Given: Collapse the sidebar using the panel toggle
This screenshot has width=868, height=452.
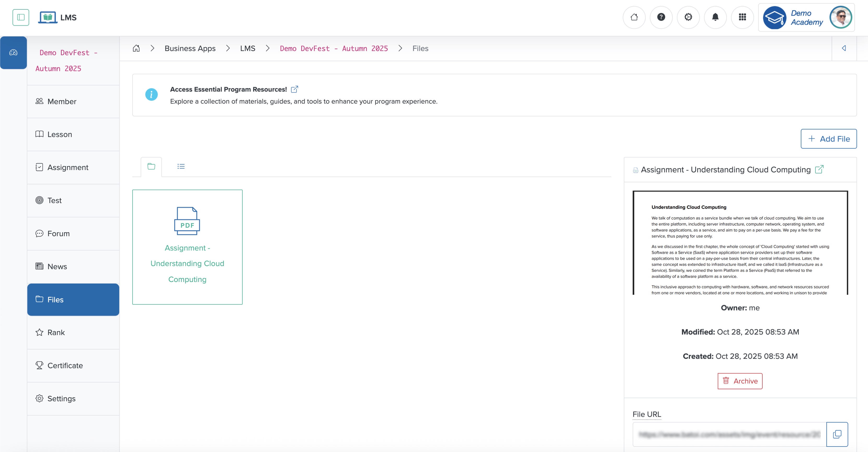Looking at the screenshot, I should pyautogui.click(x=21, y=17).
